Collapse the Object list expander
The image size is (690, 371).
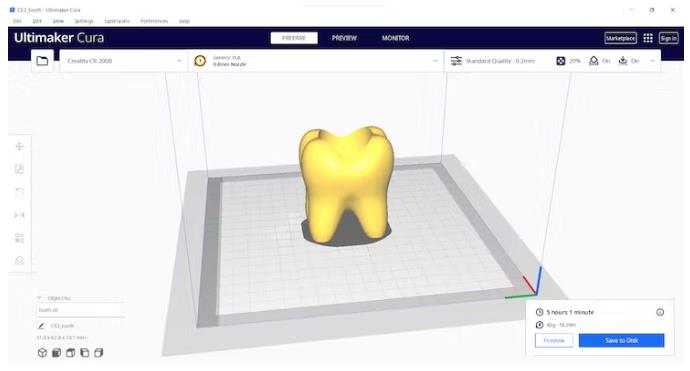tap(39, 298)
